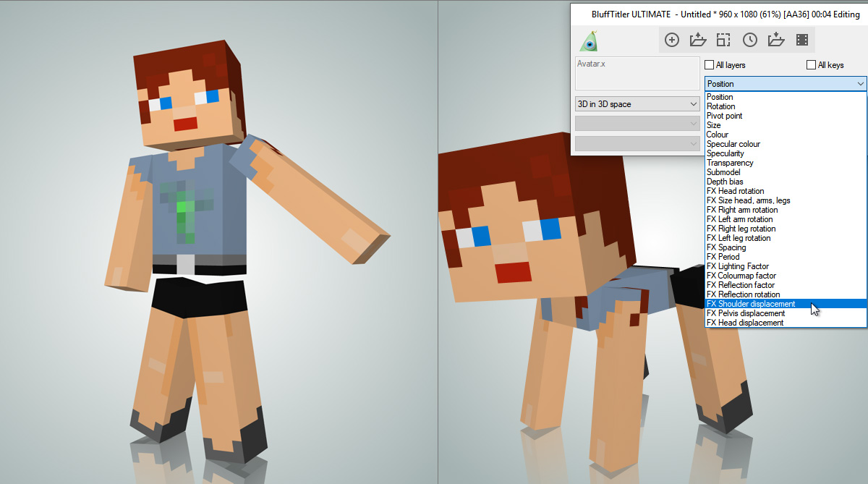The width and height of the screenshot is (868, 484).
Task: Enable the All layers checkbox
Action: (710, 65)
